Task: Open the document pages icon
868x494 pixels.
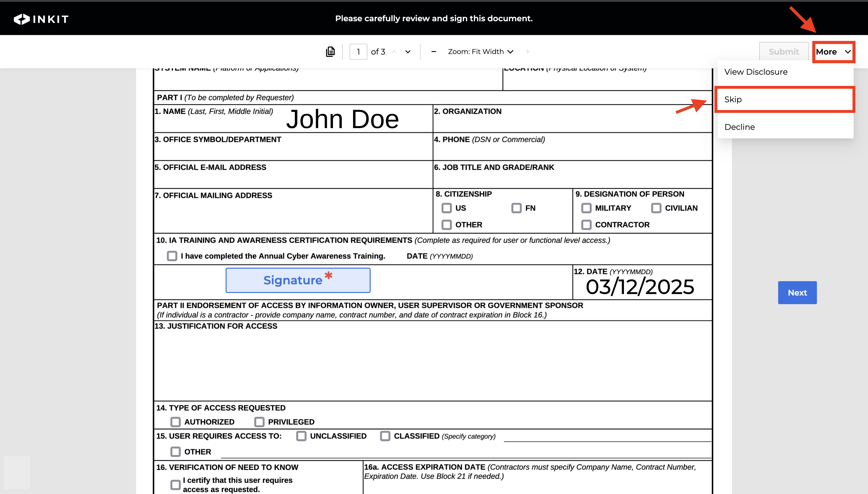Action: click(330, 52)
